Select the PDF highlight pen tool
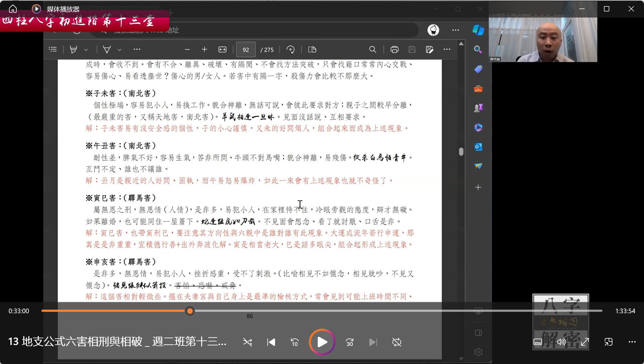Viewport: 644px width, 364px height. click(73, 49)
